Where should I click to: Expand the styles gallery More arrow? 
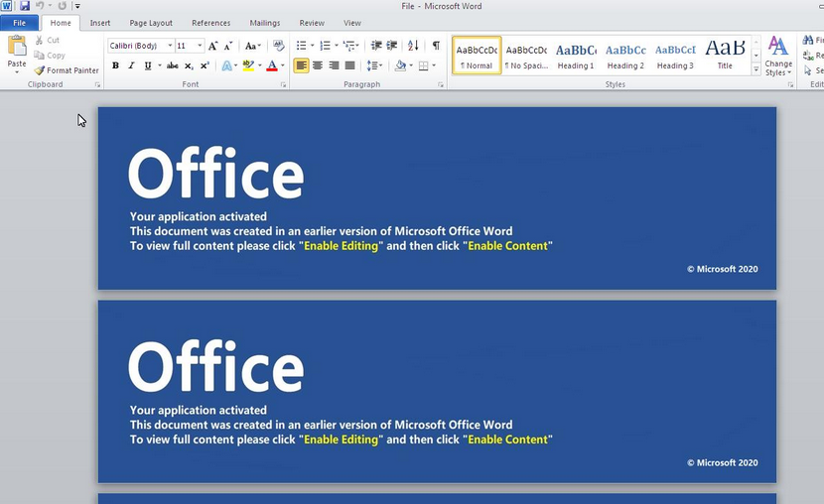pyautogui.click(x=755, y=69)
